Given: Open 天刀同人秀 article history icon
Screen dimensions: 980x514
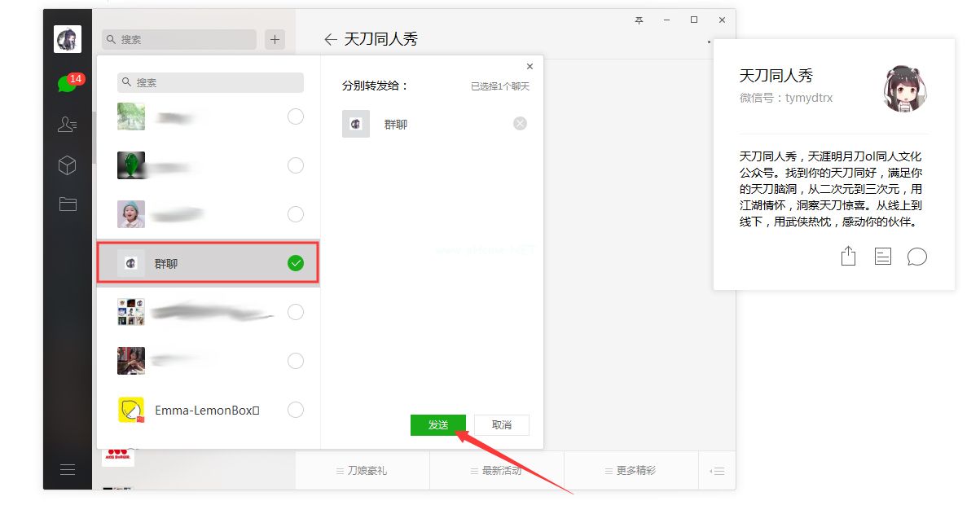Looking at the screenshot, I should pos(883,256).
